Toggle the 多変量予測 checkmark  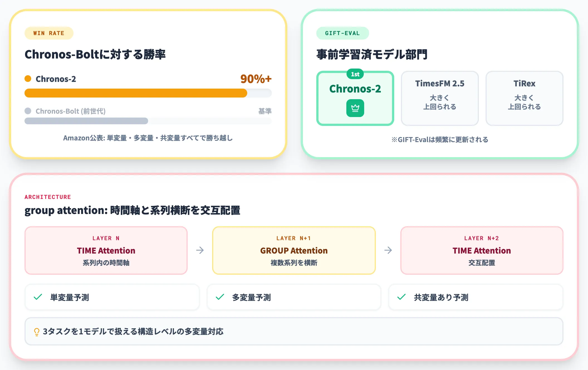click(220, 297)
